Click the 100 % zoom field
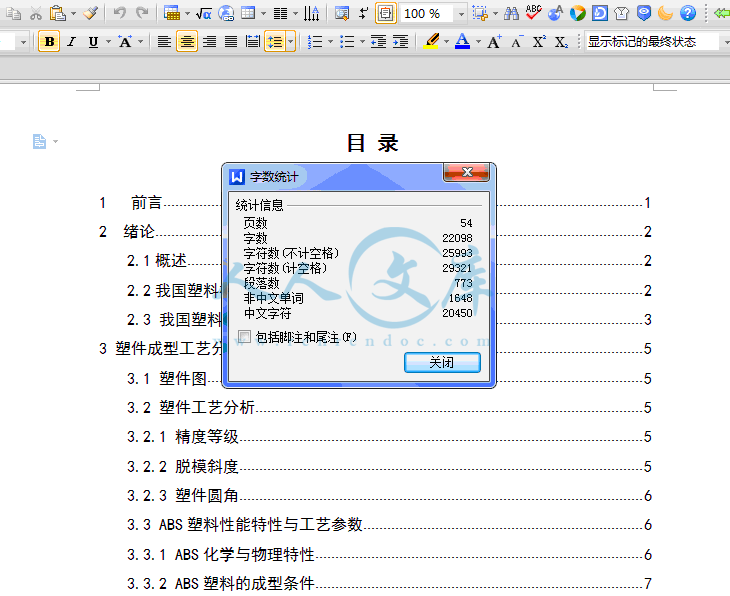This screenshot has width=730, height=596. click(426, 14)
